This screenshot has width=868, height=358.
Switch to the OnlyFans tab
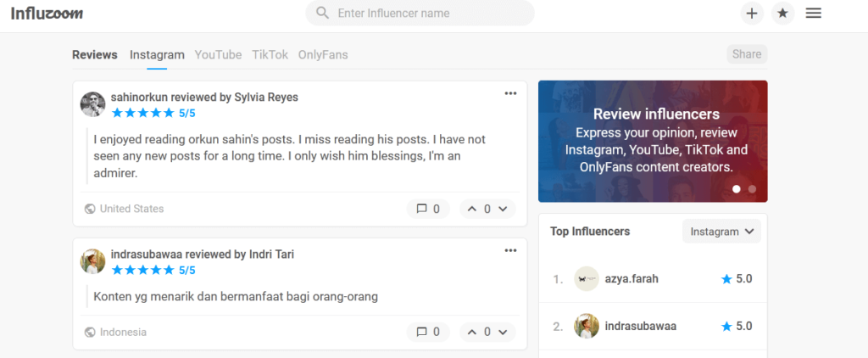click(x=323, y=55)
